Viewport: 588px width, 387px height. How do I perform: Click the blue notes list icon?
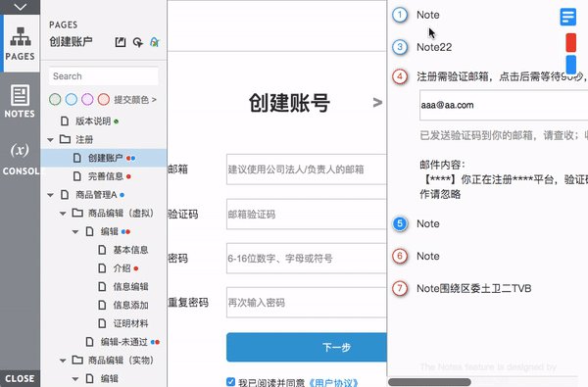(x=567, y=17)
